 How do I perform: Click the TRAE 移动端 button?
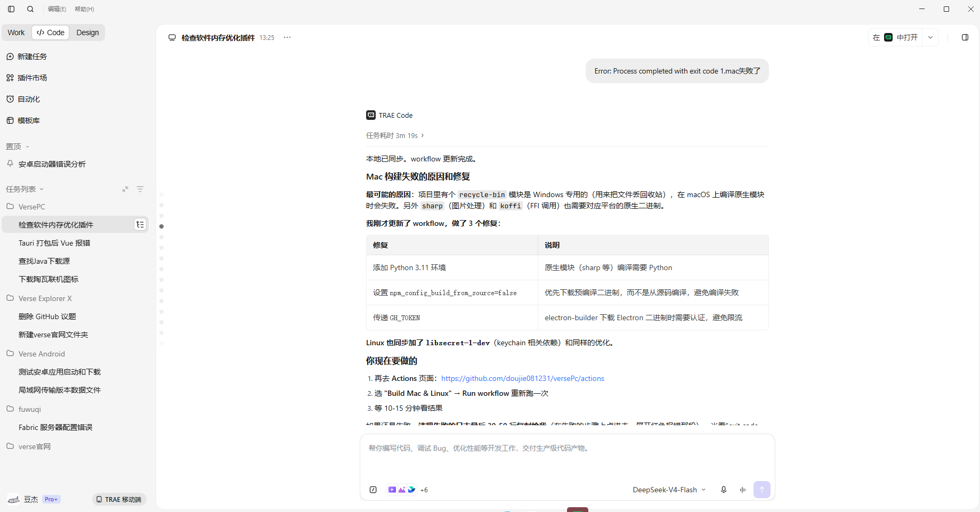(x=119, y=499)
